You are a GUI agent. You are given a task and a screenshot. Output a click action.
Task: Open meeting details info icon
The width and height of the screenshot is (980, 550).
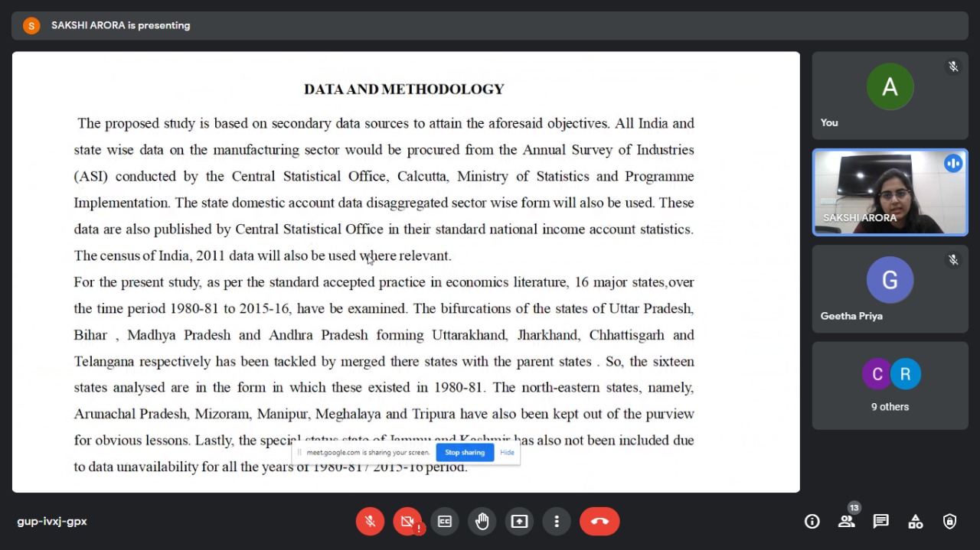[812, 522]
